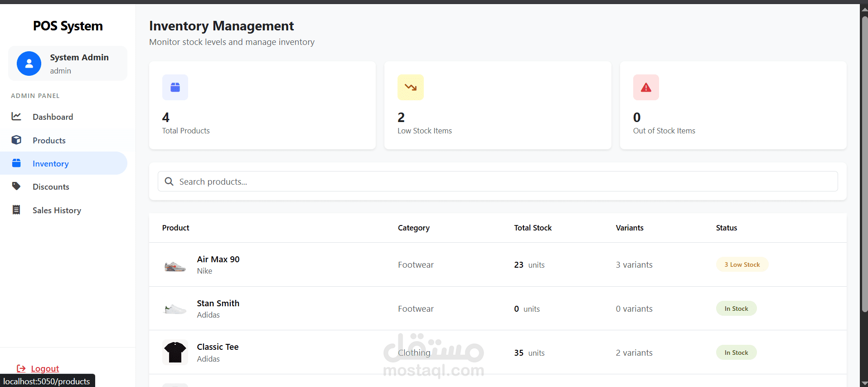868x387 pixels.
Task: Click the Stan Smith shoe thumbnail
Action: (175, 309)
